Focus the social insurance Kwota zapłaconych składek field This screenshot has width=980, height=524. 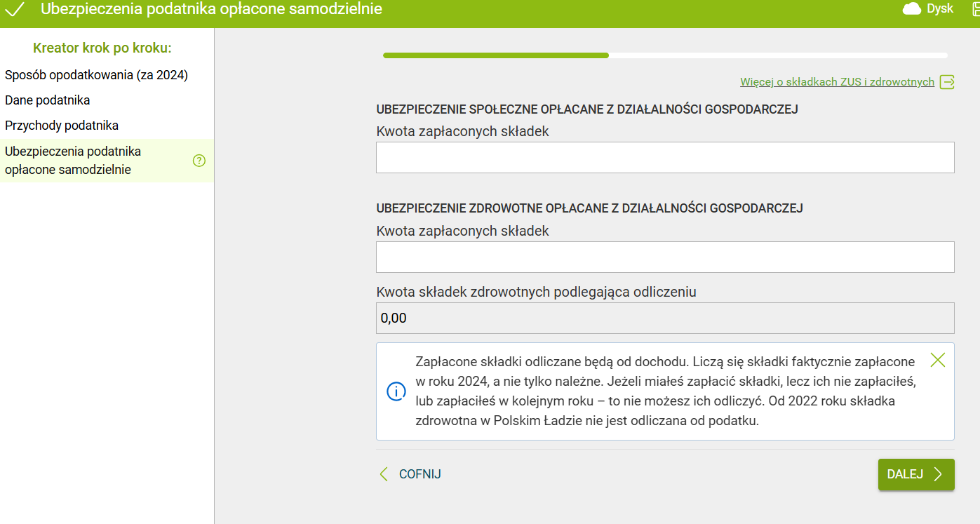pos(664,158)
